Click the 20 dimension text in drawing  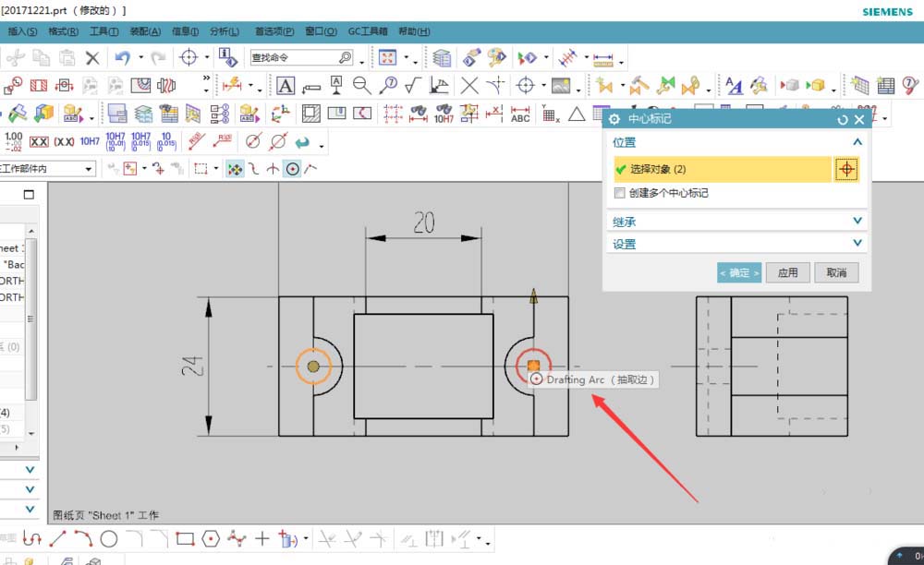[424, 222]
